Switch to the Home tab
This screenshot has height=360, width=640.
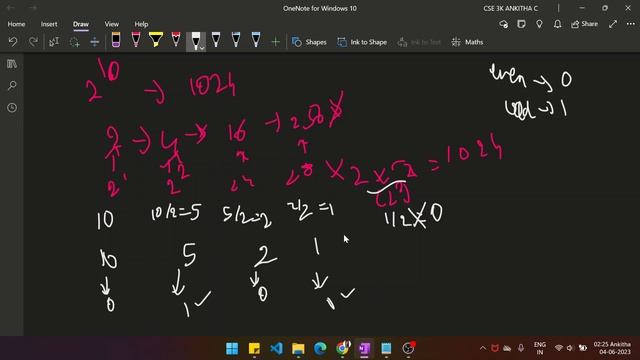tap(16, 24)
